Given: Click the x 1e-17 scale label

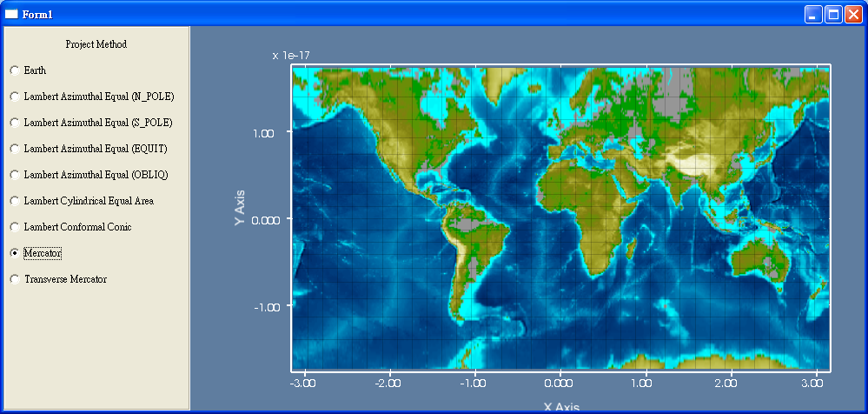Looking at the screenshot, I should (291, 56).
